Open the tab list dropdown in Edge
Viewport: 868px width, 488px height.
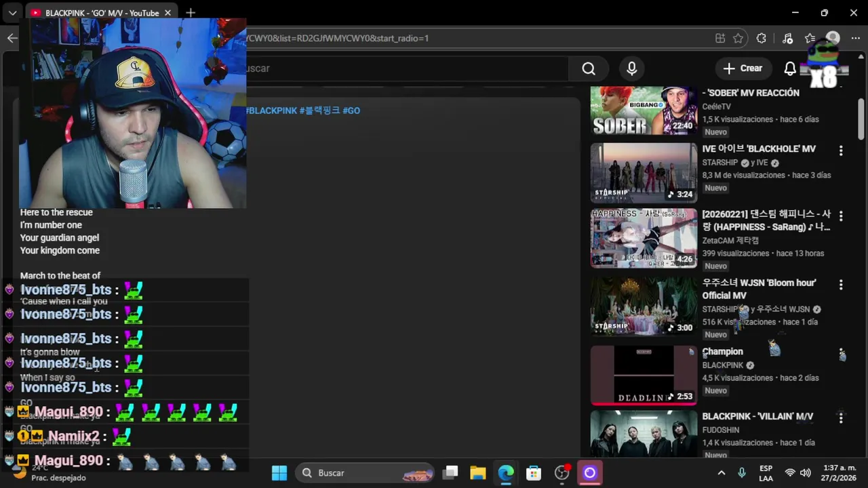12,13
